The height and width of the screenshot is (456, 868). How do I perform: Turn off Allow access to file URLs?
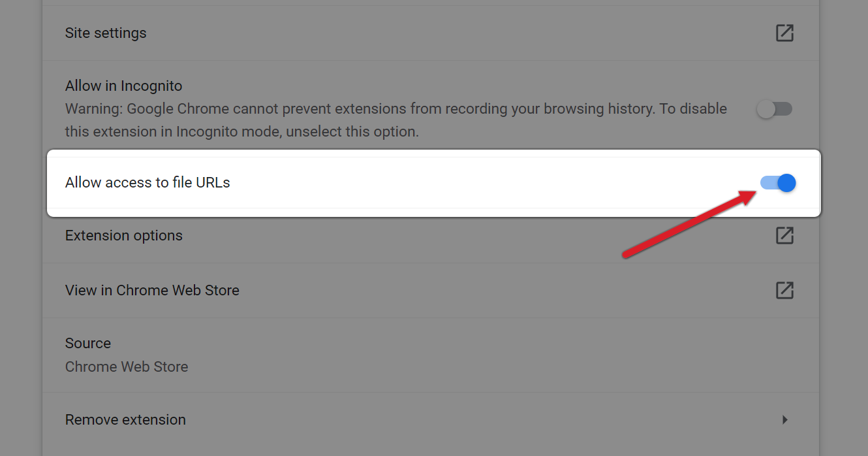tap(778, 183)
